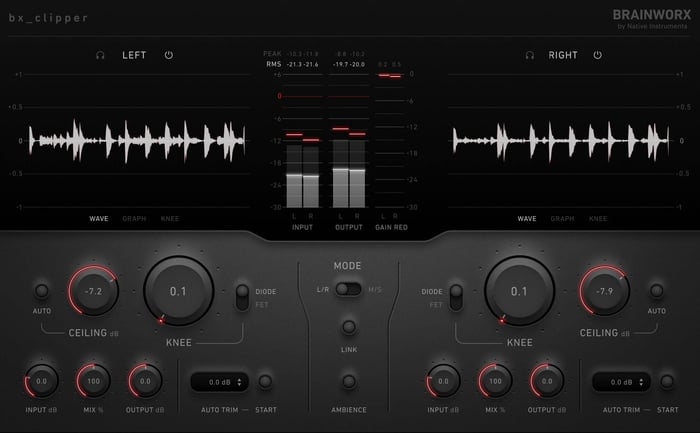Click the PEAK readout label
This screenshot has height=433, width=700.
(272, 54)
